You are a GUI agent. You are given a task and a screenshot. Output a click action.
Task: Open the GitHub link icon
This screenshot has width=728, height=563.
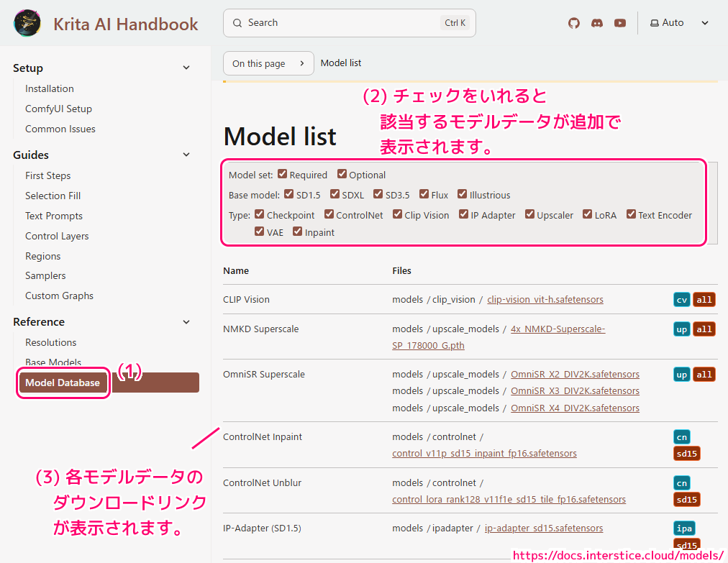point(574,23)
